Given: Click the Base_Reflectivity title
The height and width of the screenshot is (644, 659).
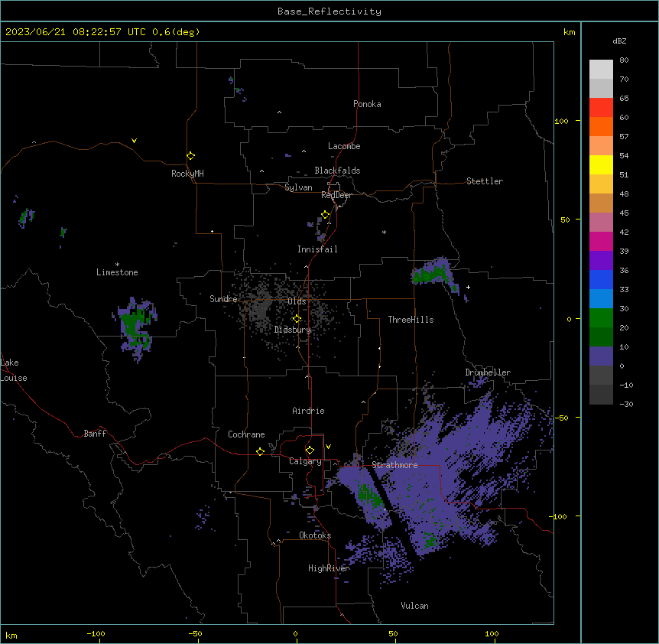Looking at the screenshot, I should pyautogui.click(x=329, y=11).
